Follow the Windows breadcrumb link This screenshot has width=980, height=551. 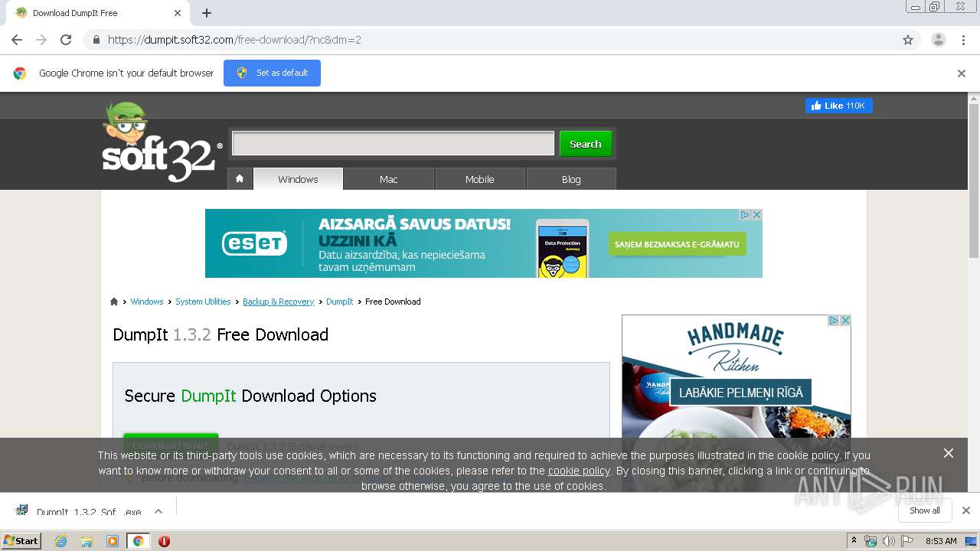pyautogui.click(x=146, y=302)
